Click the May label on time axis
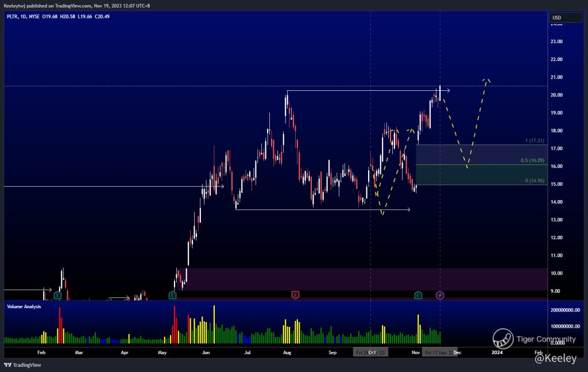 pyautogui.click(x=162, y=352)
